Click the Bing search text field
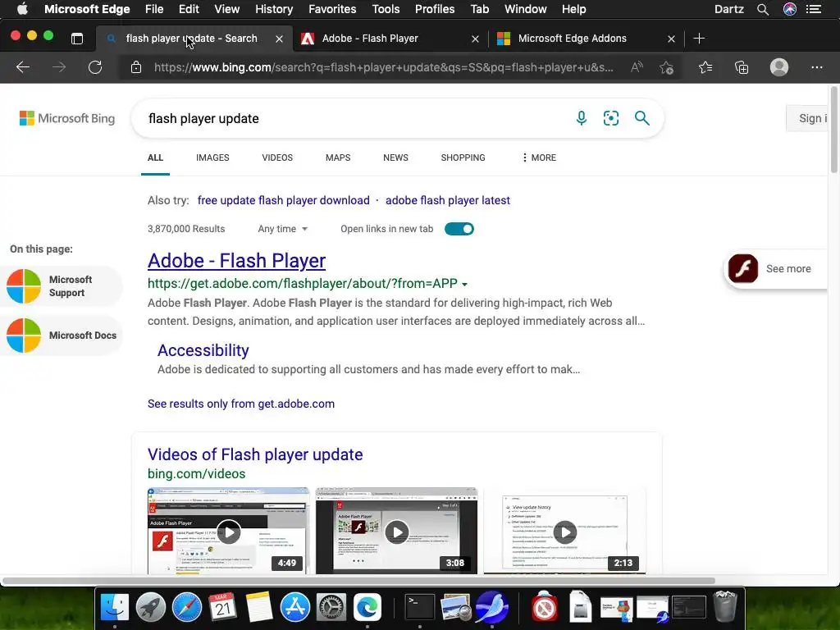 click(x=354, y=118)
